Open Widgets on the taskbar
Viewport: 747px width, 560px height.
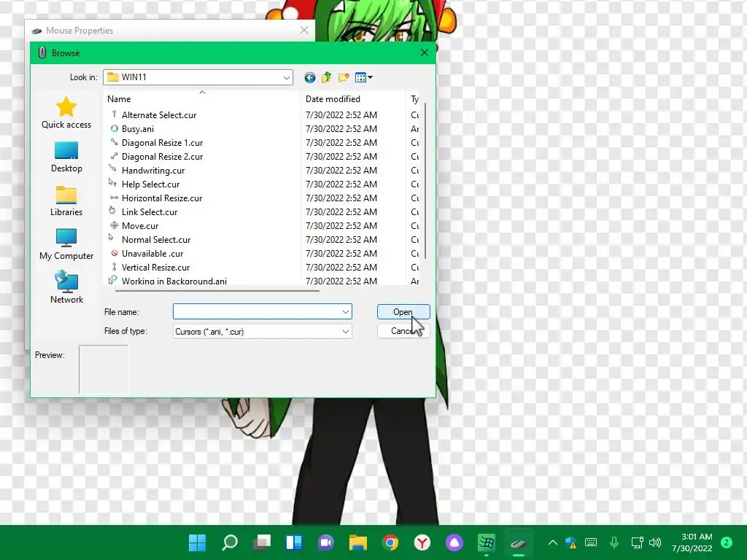coord(293,542)
